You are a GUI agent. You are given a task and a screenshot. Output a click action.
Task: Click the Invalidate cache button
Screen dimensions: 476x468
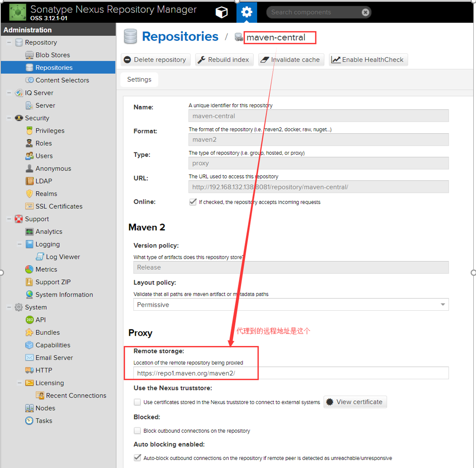(x=291, y=60)
